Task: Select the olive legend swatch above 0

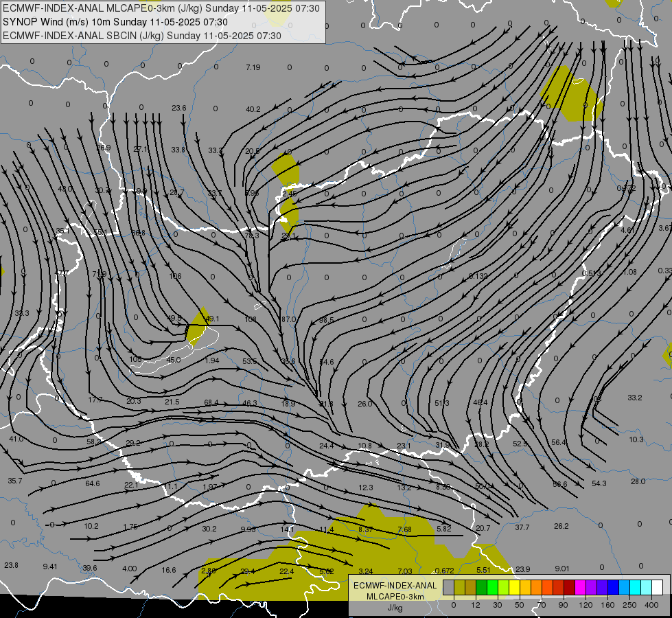Action: click(459, 587)
